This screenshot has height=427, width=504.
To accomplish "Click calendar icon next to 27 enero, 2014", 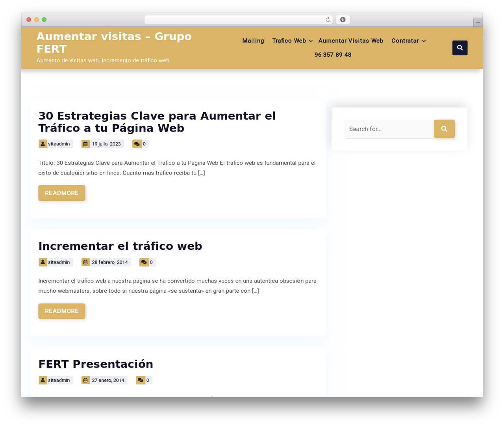I will 85,380.
